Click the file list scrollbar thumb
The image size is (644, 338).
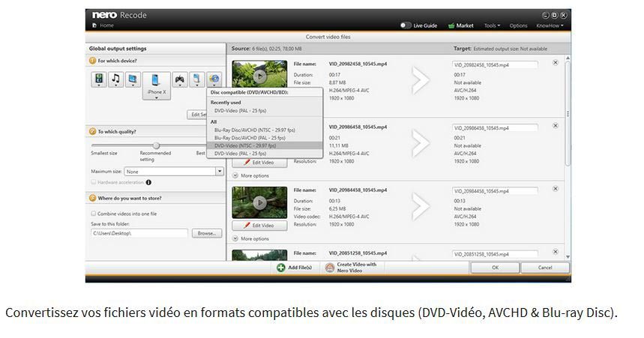click(568, 113)
